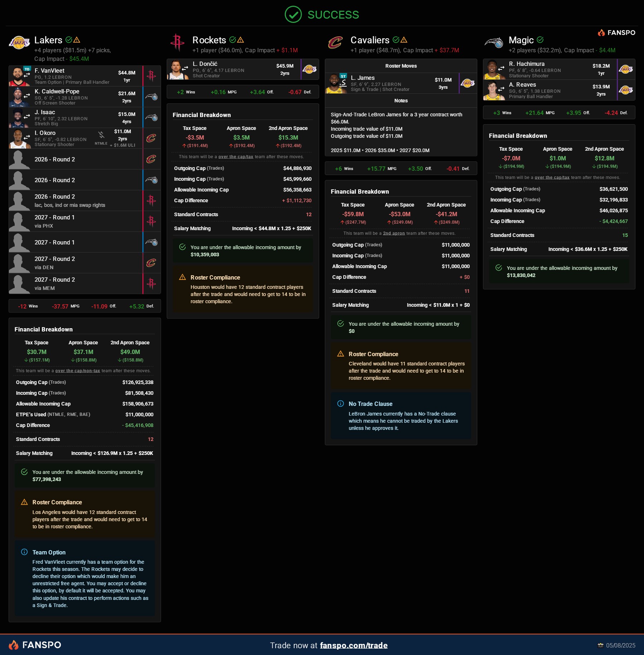Click the green check icon next to Magic

coord(540,40)
